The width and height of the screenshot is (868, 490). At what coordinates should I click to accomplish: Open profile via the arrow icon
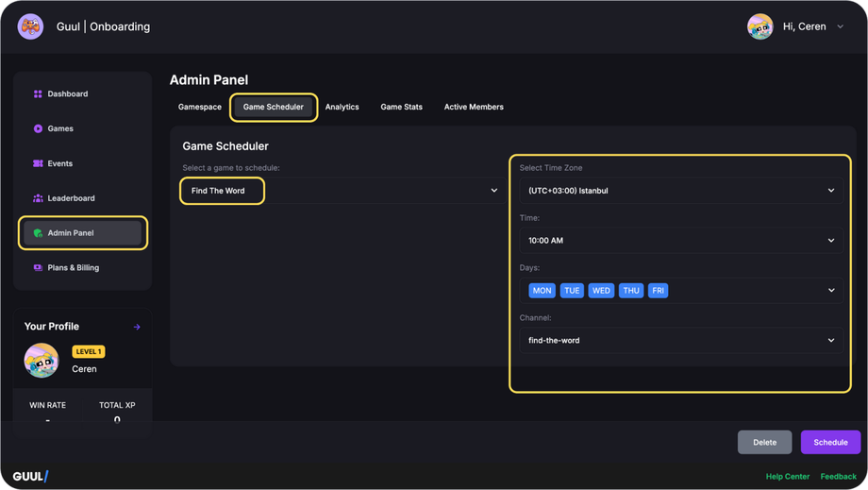137,327
